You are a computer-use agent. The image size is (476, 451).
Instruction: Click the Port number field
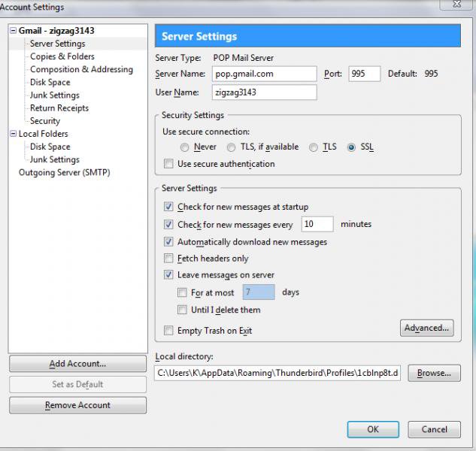pos(364,74)
